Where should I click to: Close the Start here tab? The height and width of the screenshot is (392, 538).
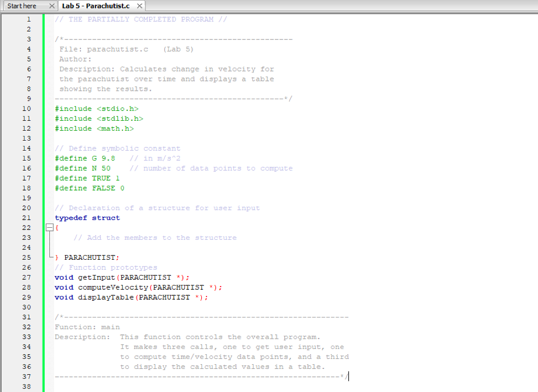pos(51,7)
